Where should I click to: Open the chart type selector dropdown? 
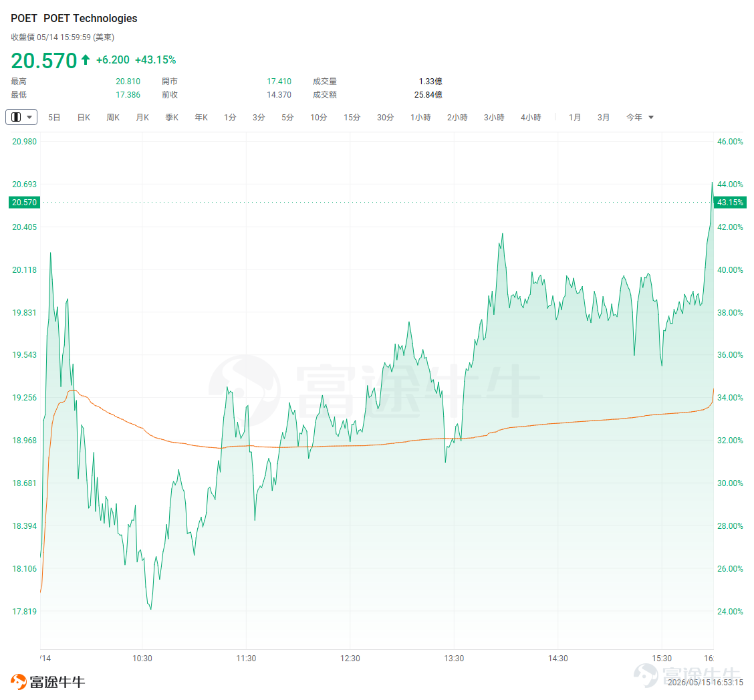[21, 117]
